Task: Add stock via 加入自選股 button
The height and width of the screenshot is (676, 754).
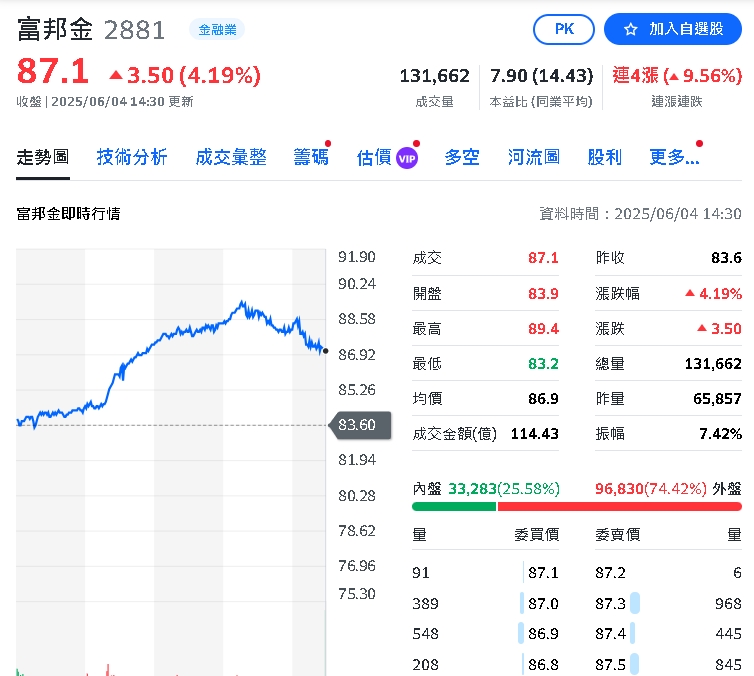Action: point(673,29)
